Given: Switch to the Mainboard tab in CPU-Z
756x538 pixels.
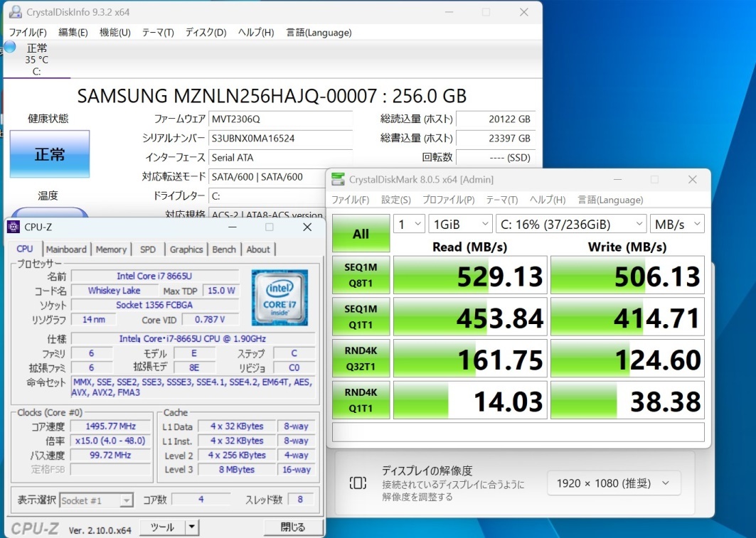Looking at the screenshot, I should [x=66, y=249].
